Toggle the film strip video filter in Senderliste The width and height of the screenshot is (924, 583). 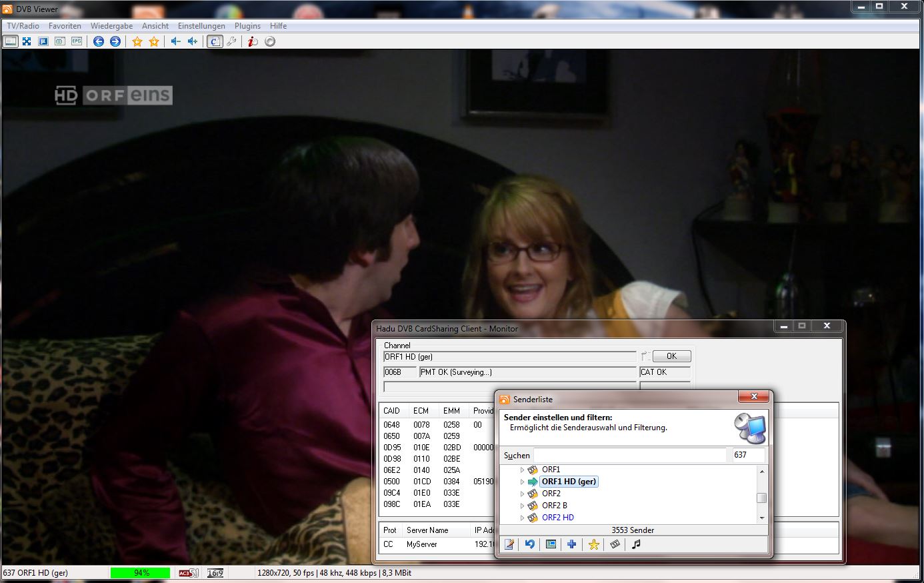(615, 544)
